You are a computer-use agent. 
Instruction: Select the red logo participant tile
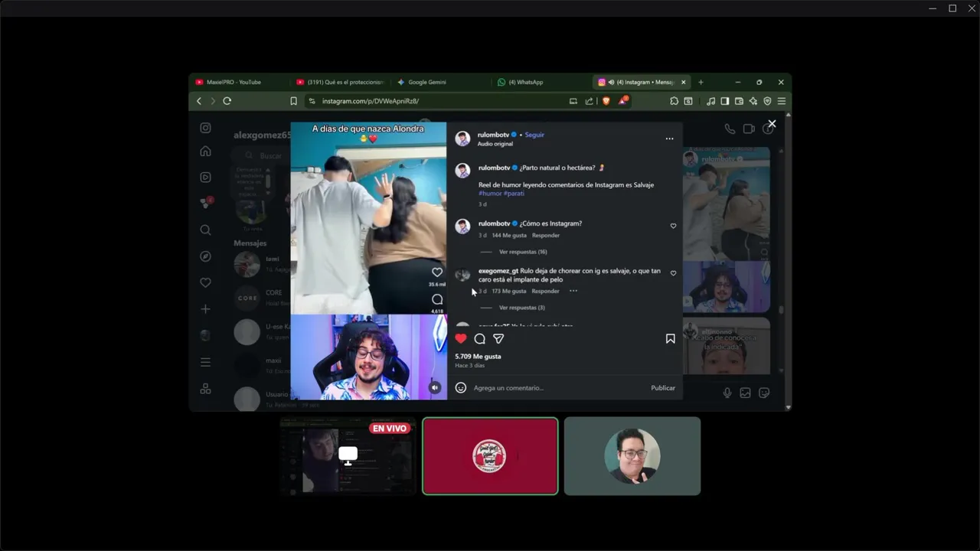click(490, 456)
